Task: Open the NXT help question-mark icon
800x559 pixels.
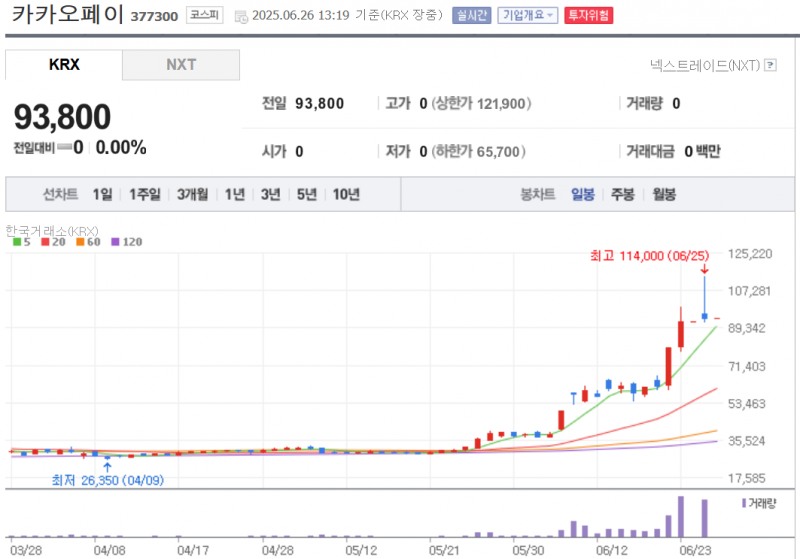Action: [771, 65]
